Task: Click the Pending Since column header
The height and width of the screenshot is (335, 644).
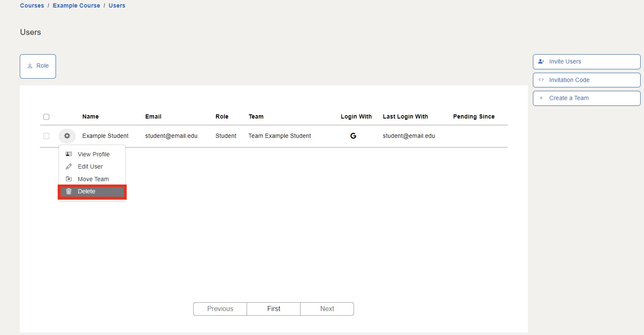Action: [x=474, y=116]
